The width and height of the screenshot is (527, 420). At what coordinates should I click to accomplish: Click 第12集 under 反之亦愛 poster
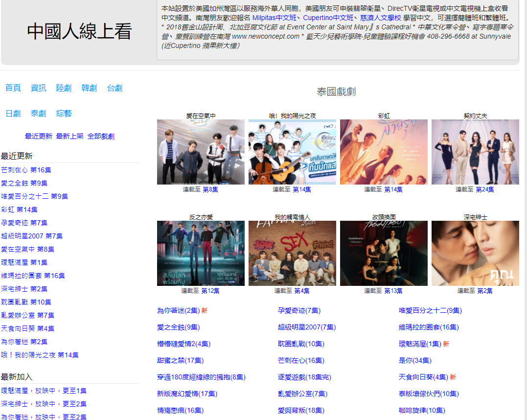point(210,291)
